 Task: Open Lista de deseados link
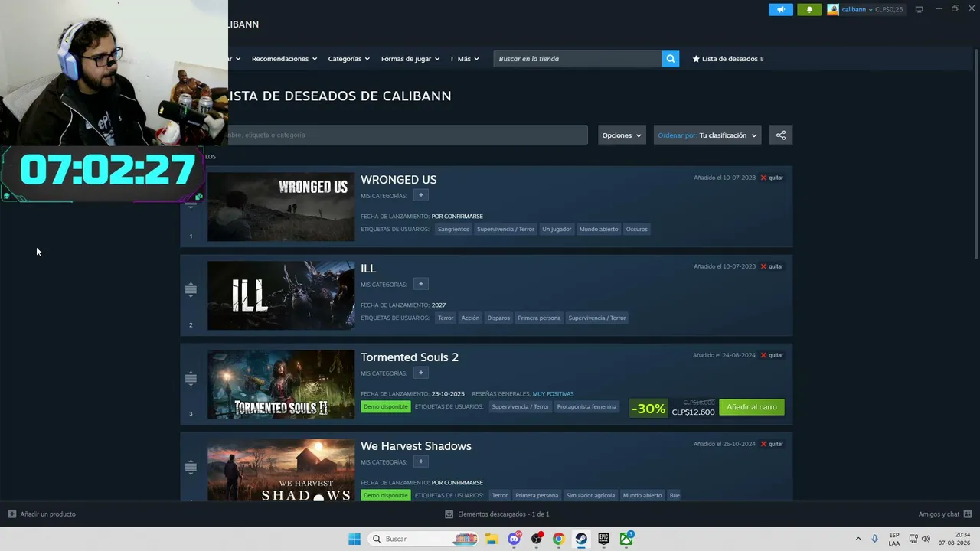pos(728,59)
